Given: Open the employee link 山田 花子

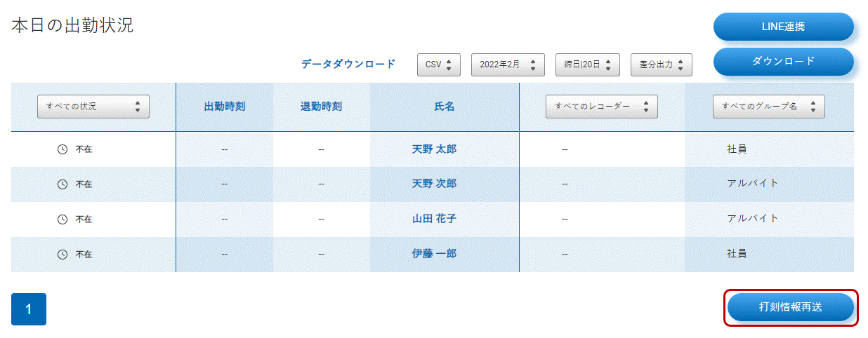Looking at the screenshot, I should coord(434,219).
